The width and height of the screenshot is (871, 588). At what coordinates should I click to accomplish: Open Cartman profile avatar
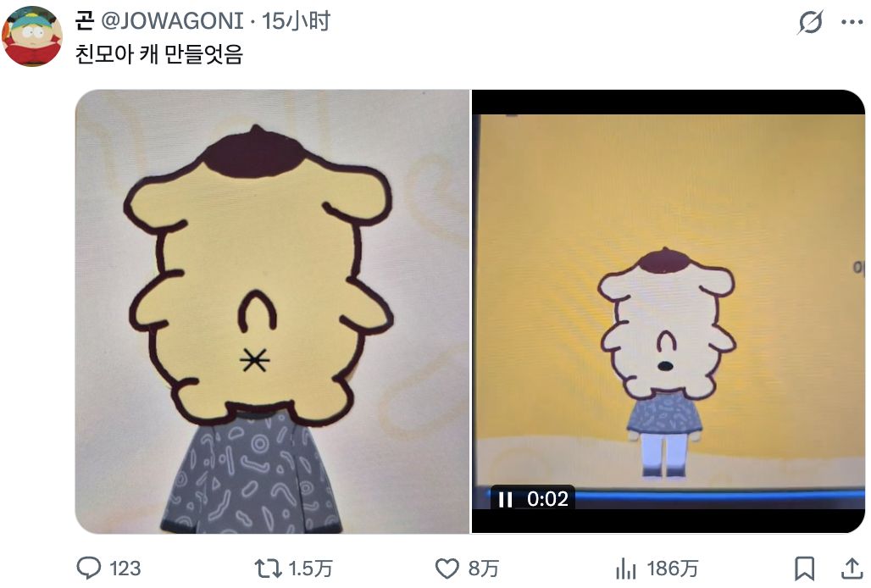[31, 36]
